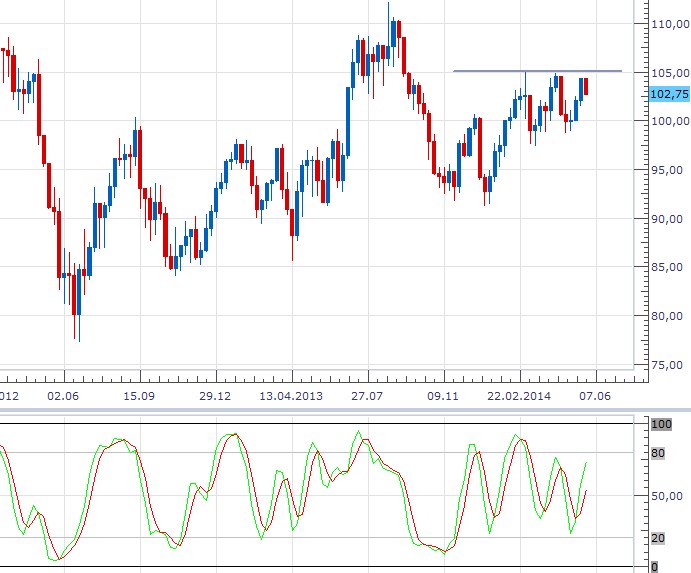This screenshot has height=573, width=691.
Task: Click the 09.11 date label
Action: pos(443,396)
